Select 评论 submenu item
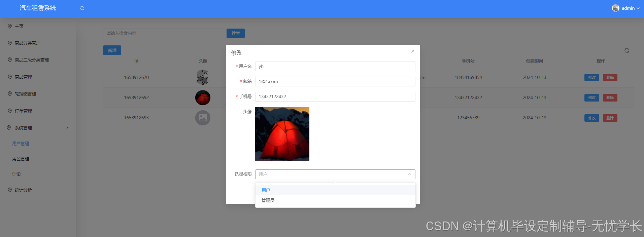The width and height of the screenshot is (644, 237). point(16,174)
